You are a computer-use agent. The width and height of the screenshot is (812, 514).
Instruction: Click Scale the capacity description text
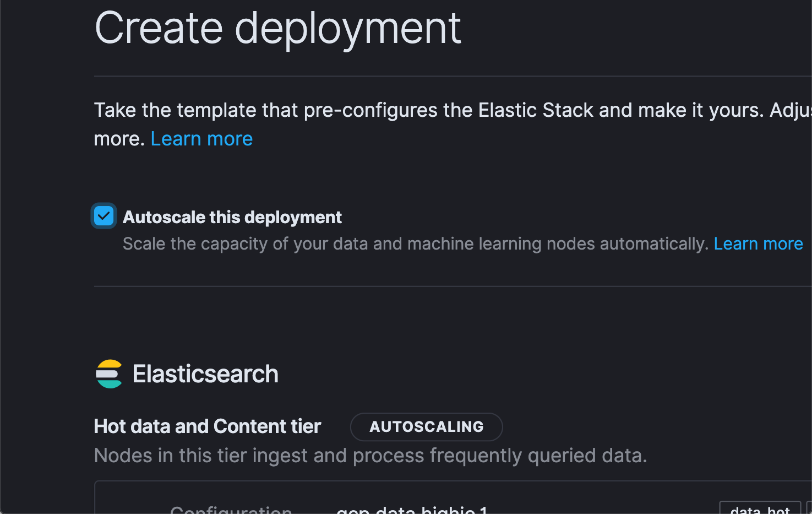415,244
